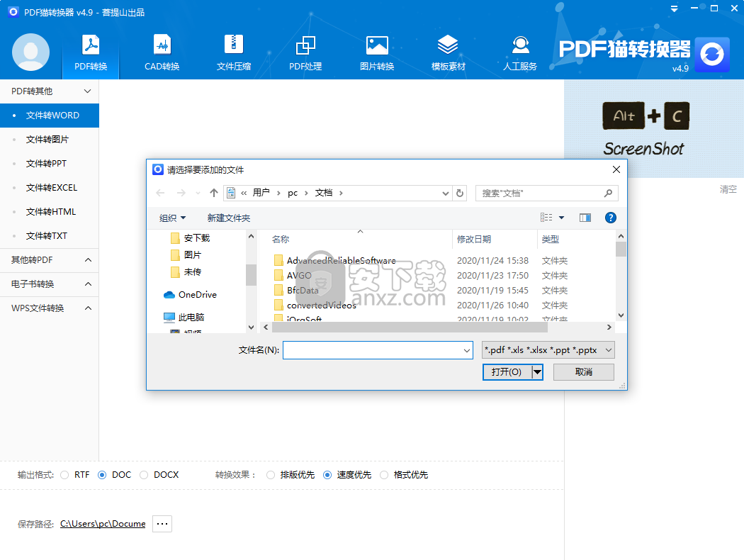Open file dialog help icon
Viewport: 744px width, 560px height.
(611, 218)
